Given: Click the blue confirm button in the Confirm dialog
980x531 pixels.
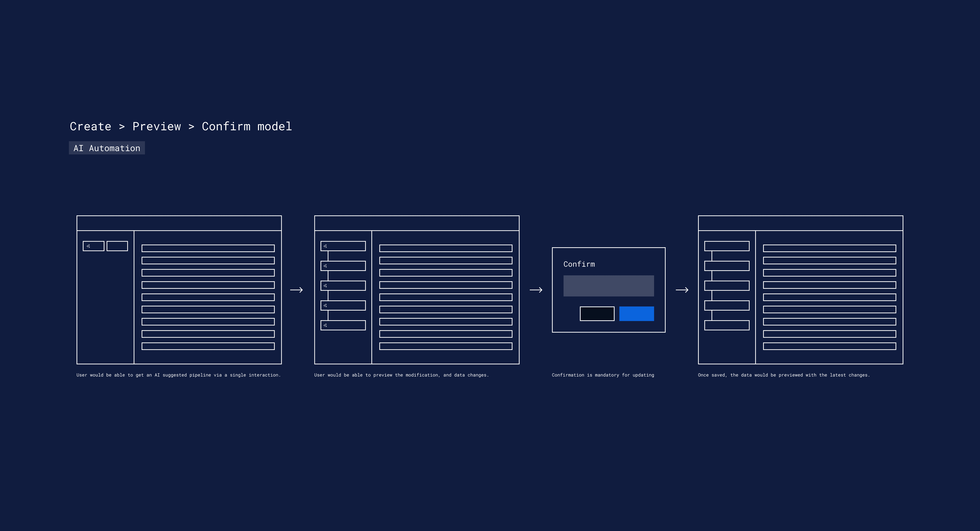Looking at the screenshot, I should tap(636, 313).
